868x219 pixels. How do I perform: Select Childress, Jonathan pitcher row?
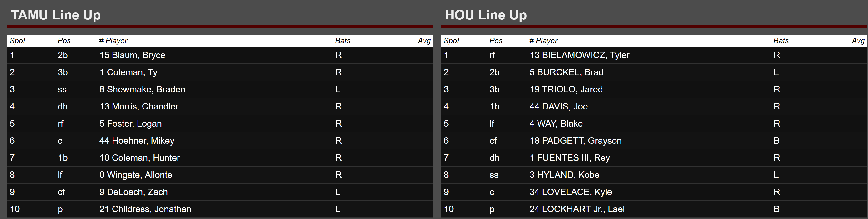click(220, 209)
